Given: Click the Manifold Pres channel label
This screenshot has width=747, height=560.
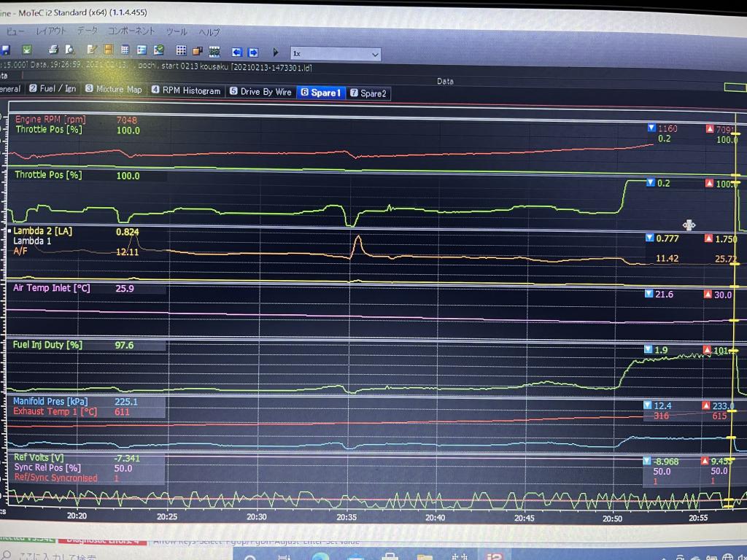Looking at the screenshot, I should [x=49, y=401].
